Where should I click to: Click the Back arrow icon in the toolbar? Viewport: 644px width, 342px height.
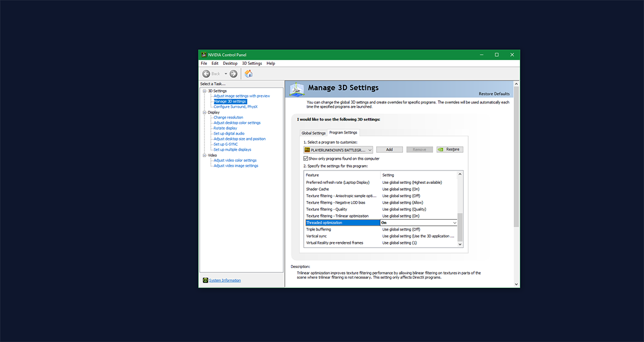[x=206, y=73]
